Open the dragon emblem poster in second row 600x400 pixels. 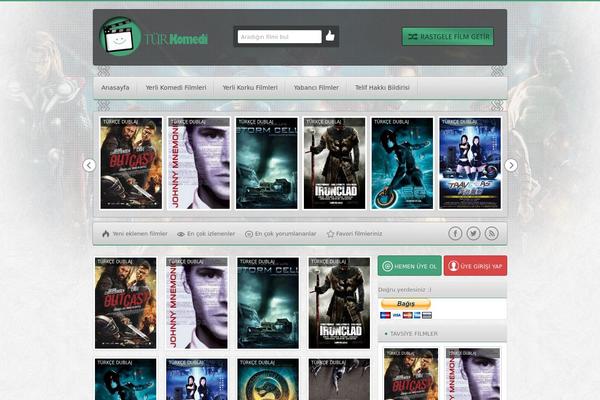[x=268, y=379]
